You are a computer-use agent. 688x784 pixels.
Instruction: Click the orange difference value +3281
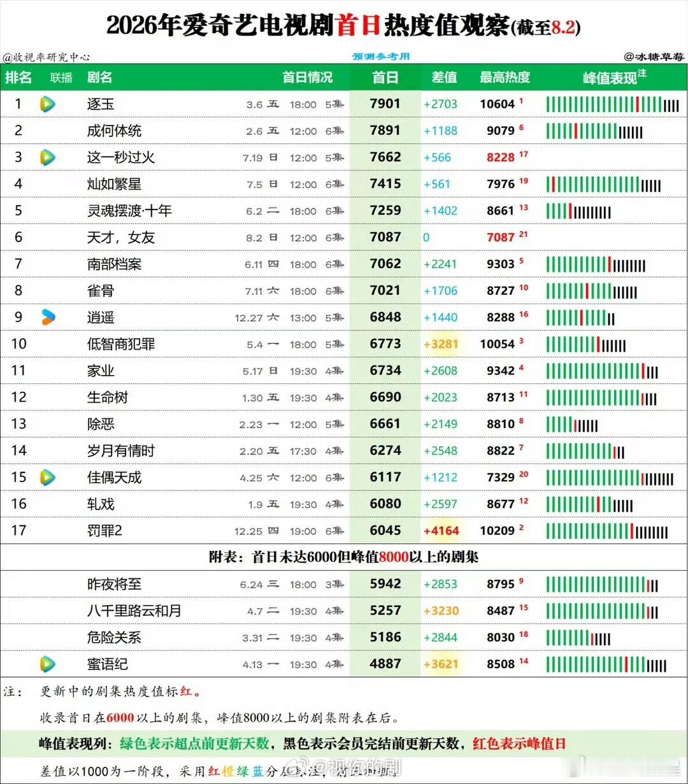click(441, 345)
